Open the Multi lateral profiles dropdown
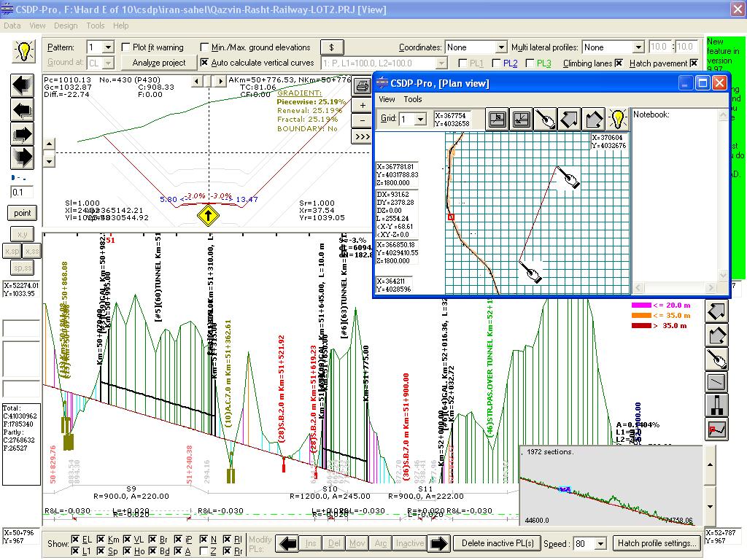The image size is (747, 560). [x=638, y=47]
